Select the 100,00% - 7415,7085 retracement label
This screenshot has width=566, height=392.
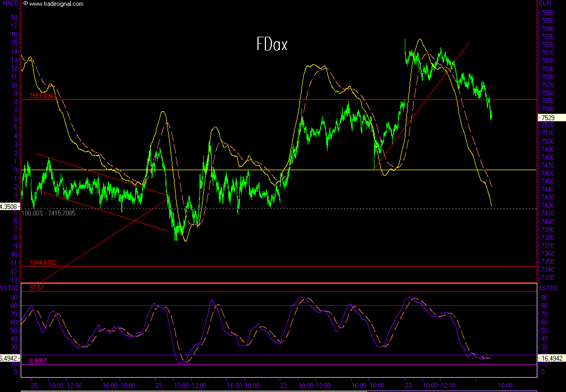point(48,213)
